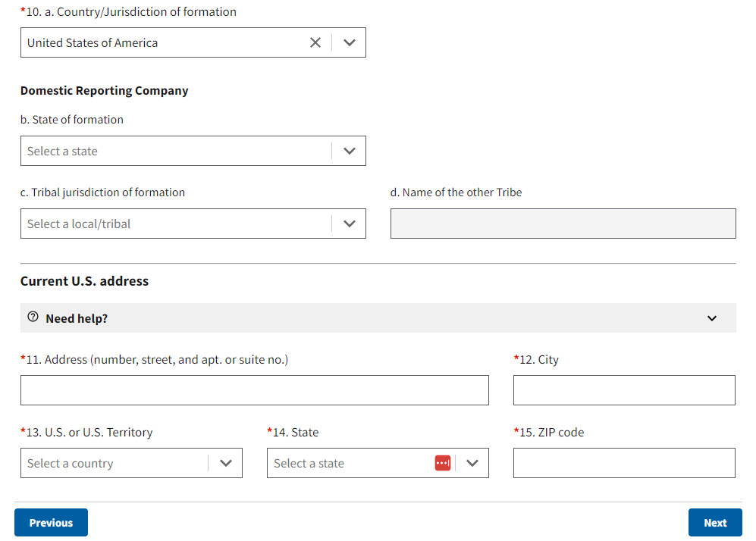Click the chevron in U.S. Territory dropdown
Screen dimensions: 756x541
(x=226, y=463)
